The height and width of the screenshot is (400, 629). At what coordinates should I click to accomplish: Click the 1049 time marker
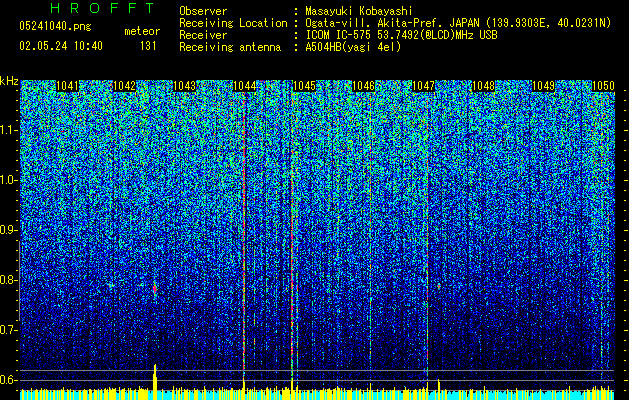point(543,86)
